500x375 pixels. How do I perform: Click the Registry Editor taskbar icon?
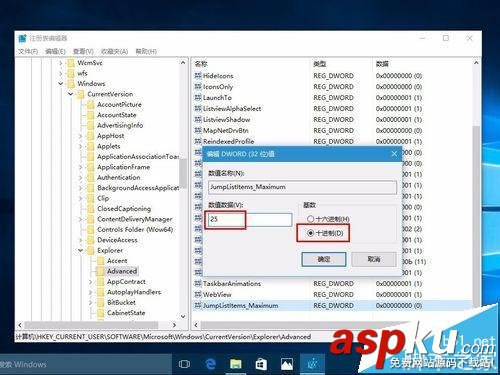click(x=312, y=364)
